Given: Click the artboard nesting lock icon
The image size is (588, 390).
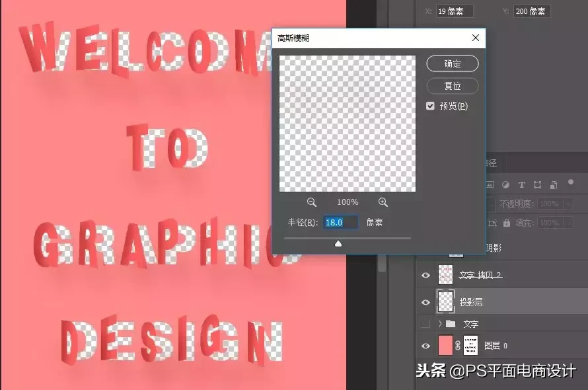Looking at the screenshot, I should click(492, 223).
